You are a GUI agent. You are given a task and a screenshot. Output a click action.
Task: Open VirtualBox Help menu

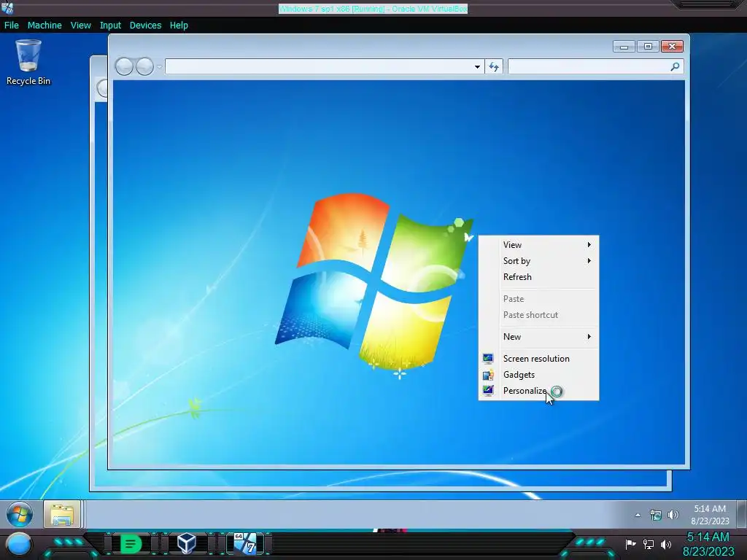click(x=179, y=26)
